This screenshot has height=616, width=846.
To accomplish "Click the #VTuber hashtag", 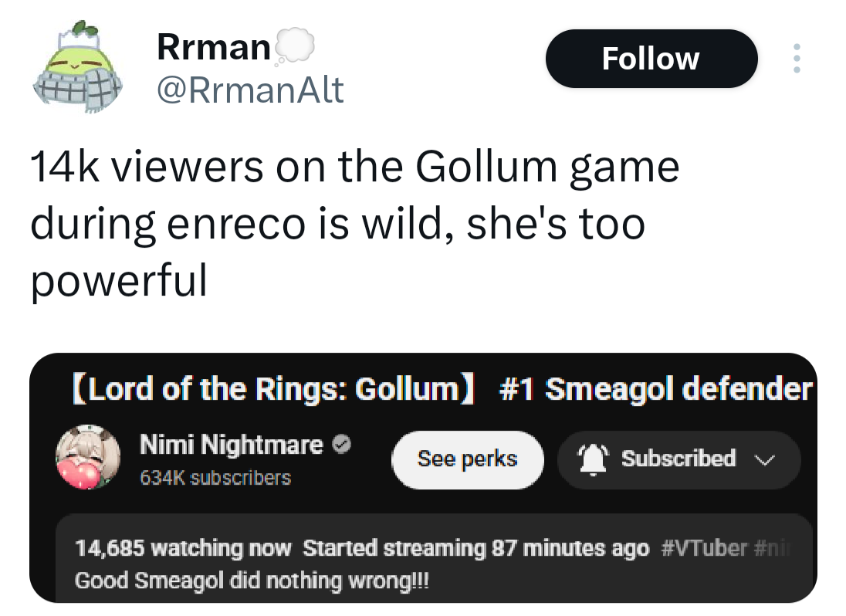I will [x=705, y=549].
